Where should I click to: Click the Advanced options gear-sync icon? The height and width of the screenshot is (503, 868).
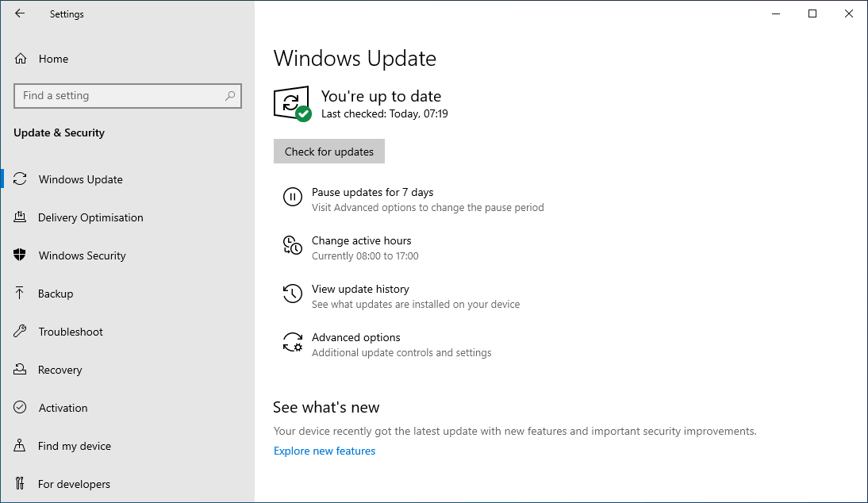click(x=292, y=342)
